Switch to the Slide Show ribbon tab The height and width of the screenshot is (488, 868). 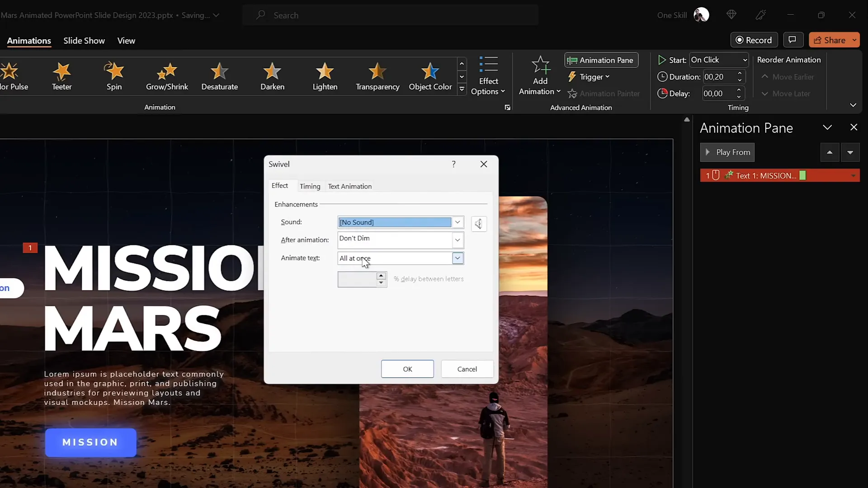[84, 41]
